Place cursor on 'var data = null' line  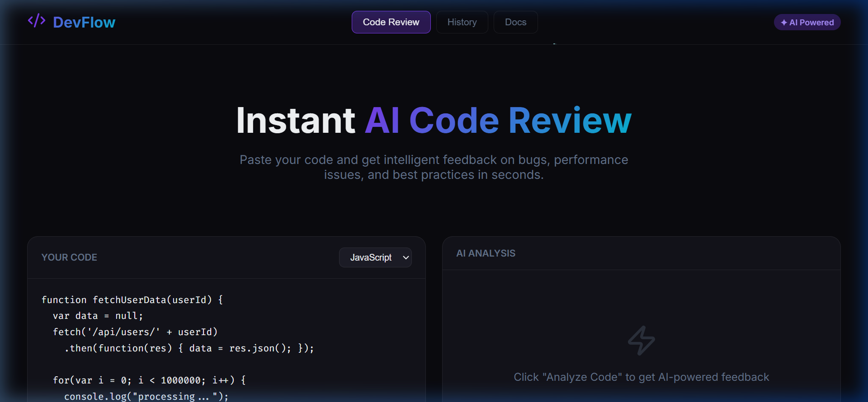pyautogui.click(x=98, y=316)
